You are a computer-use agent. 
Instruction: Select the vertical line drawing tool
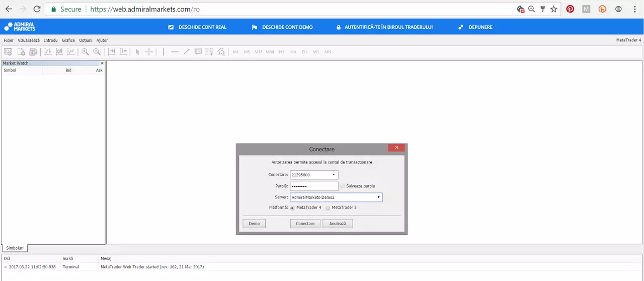tap(163, 51)
